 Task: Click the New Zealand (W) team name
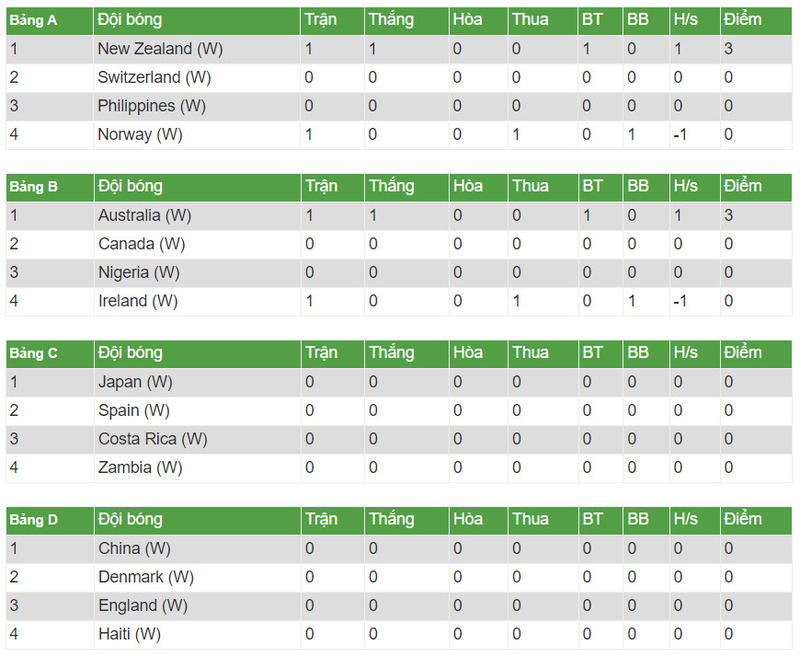[x=158, y=48]
